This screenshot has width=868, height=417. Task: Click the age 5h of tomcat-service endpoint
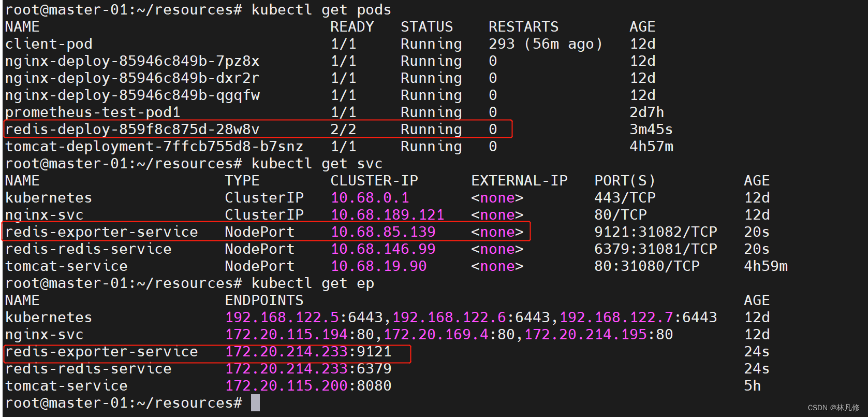(752, 386)
